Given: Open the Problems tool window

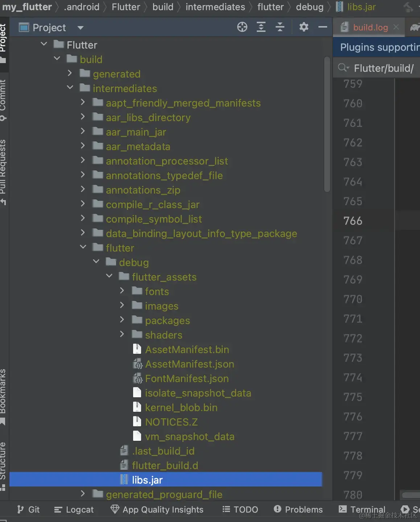Looking at the screenshot, I should tap(298, 509).
